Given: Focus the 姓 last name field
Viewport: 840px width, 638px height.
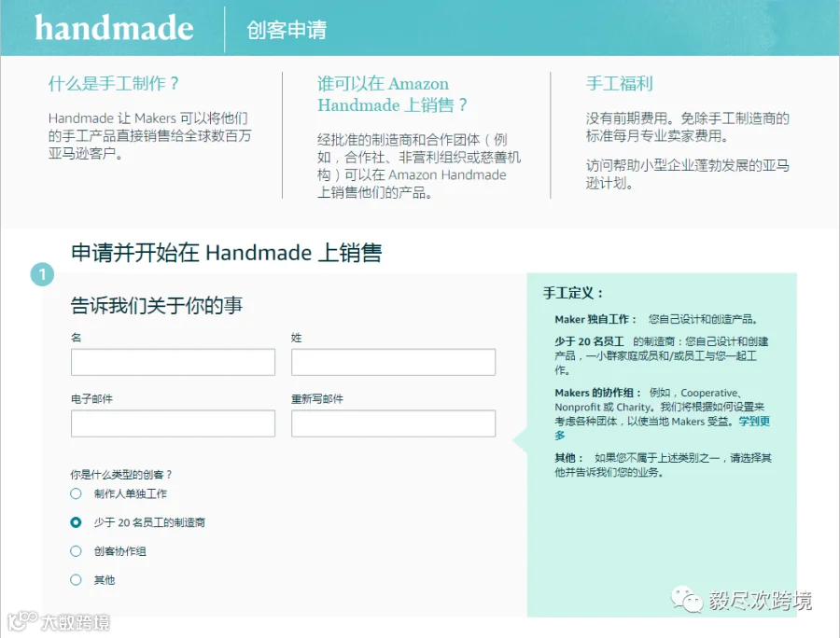Looking at the screenshot, I should 393,362.
